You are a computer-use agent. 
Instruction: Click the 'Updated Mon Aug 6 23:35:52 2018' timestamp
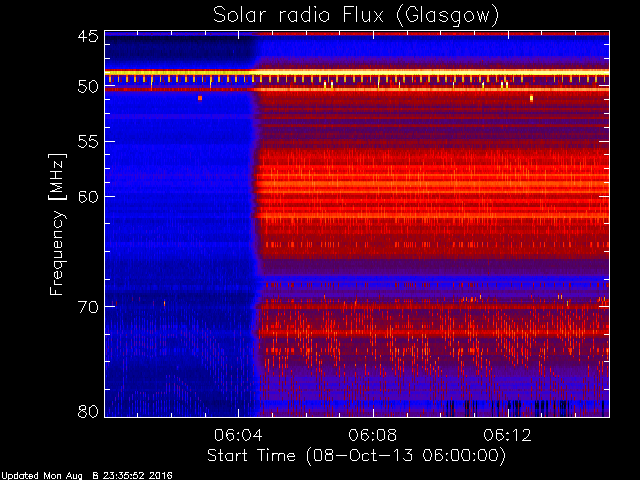coord(87,476)
